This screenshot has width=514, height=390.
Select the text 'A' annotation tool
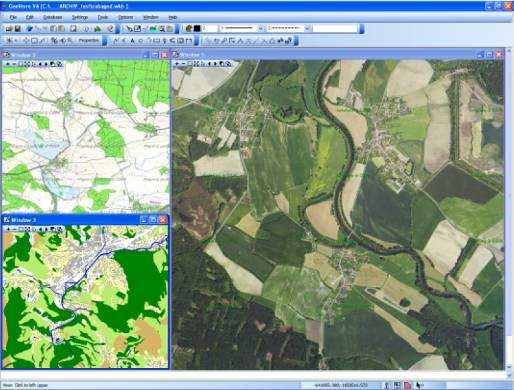coord(132,41)
